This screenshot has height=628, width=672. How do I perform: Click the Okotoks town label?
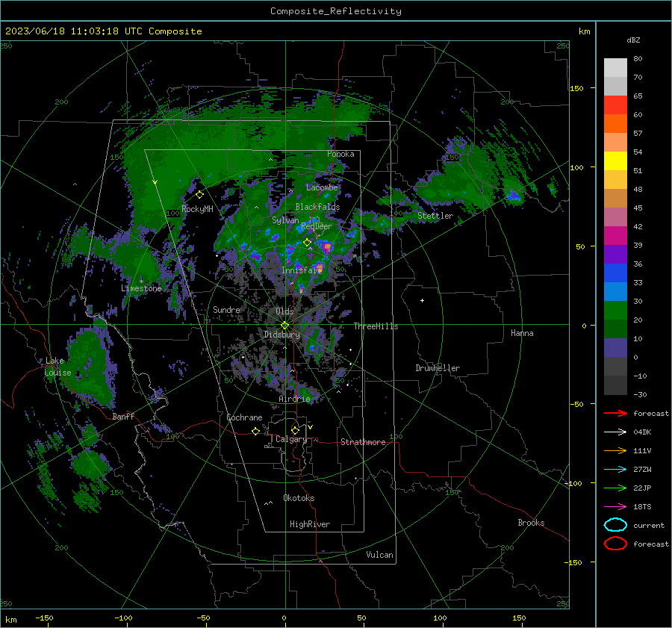(x=299, y=498)
